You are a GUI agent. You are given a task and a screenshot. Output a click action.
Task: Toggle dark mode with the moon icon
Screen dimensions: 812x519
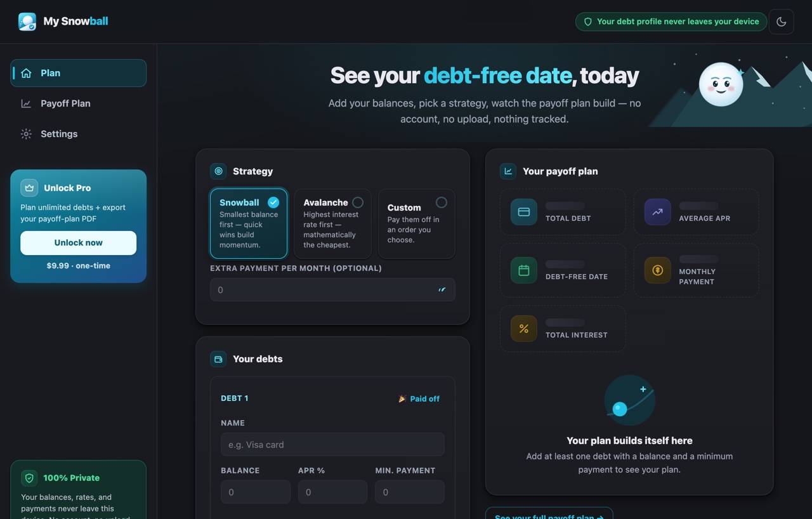coord(781,22)
